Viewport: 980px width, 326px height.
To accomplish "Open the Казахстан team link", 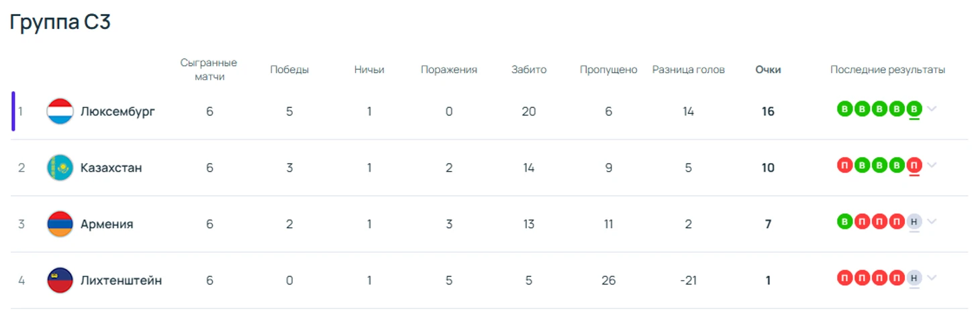I will 111,168.
